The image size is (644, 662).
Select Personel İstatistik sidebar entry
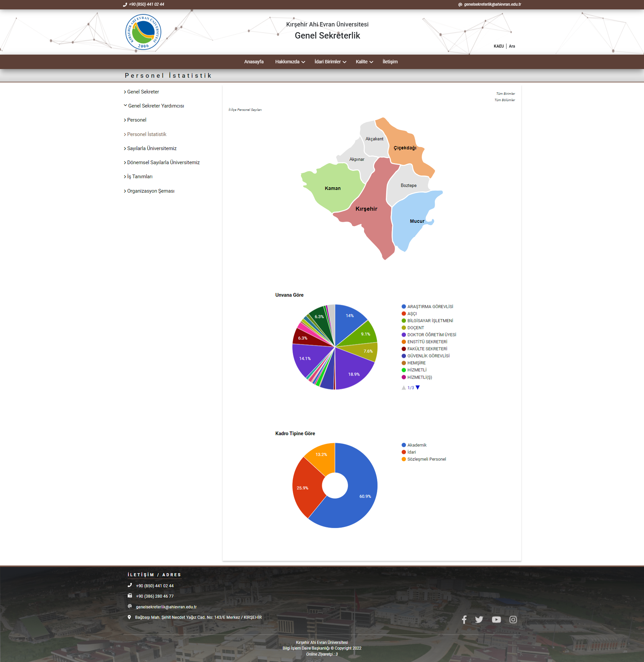145,134
